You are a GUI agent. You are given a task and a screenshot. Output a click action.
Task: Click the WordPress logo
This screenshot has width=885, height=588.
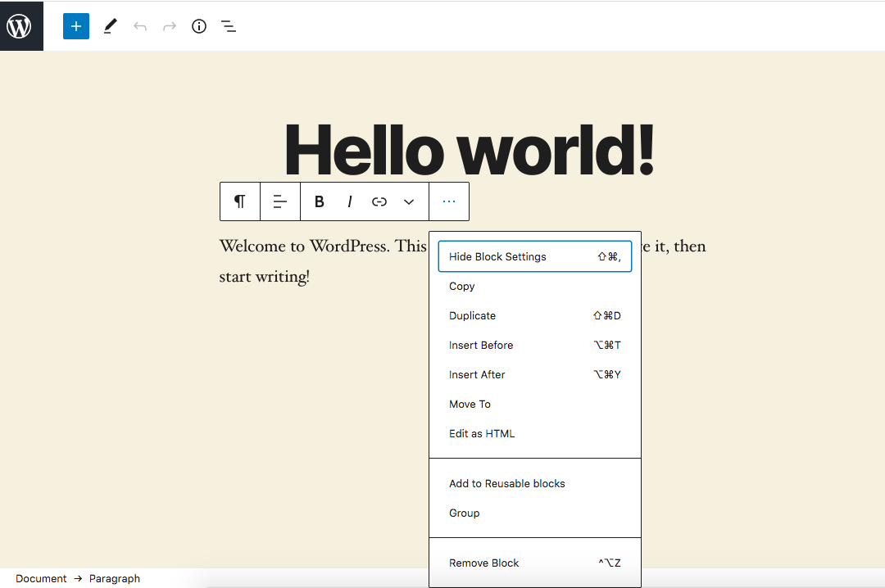[x=21, y=25]
